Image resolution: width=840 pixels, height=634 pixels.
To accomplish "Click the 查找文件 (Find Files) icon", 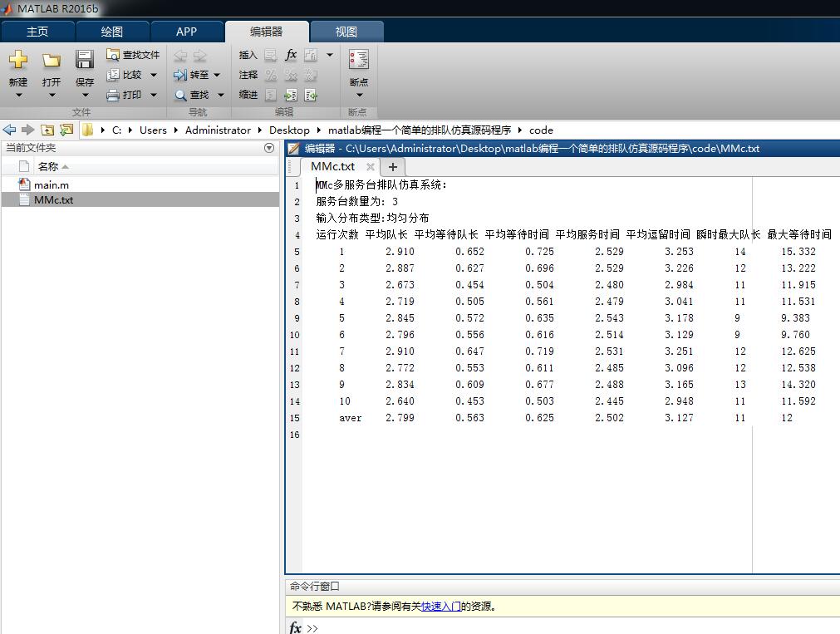I will (113, 55).
